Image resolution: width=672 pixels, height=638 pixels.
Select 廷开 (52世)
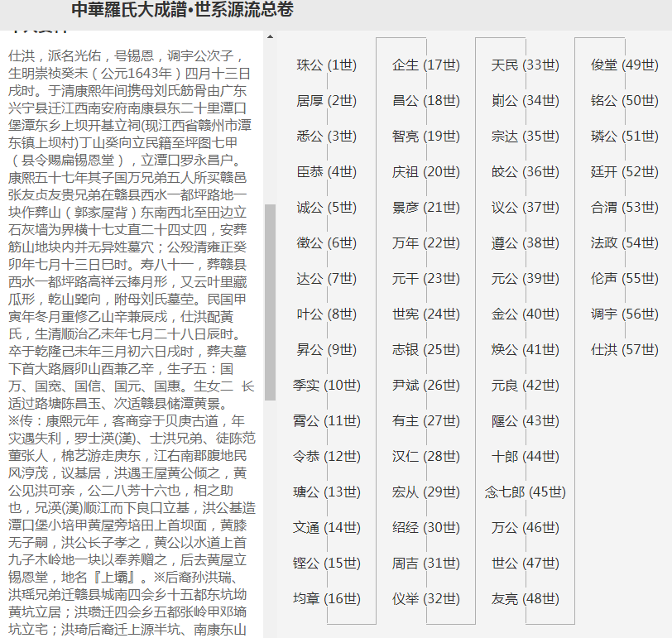tap(625, 172)
